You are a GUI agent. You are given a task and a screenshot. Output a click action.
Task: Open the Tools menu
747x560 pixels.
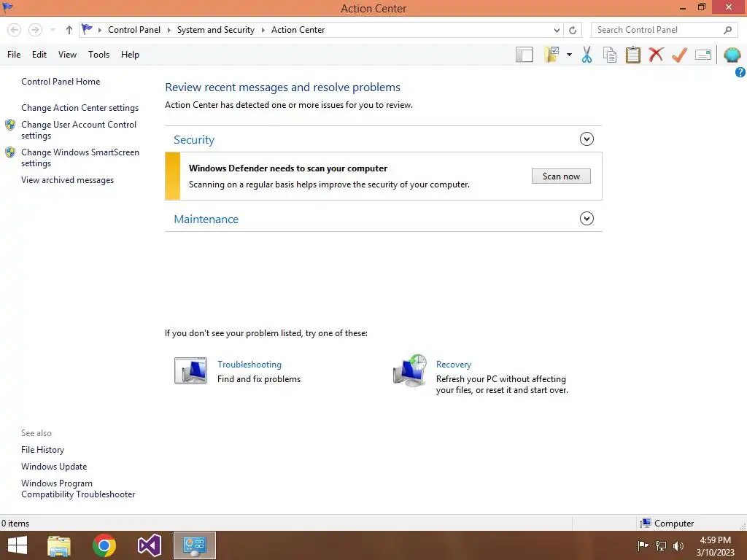pyautogui.click(x=98, y=55)
